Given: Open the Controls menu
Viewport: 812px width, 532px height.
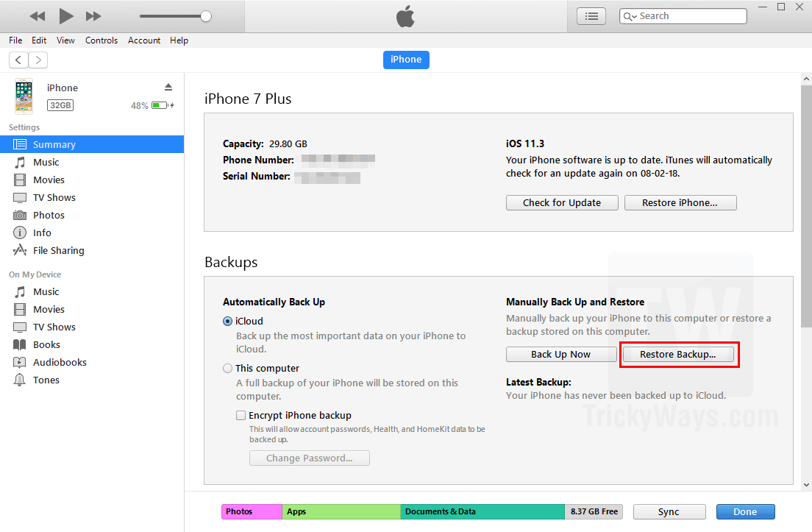Looking at the screenshot, I should coord(101,40).
